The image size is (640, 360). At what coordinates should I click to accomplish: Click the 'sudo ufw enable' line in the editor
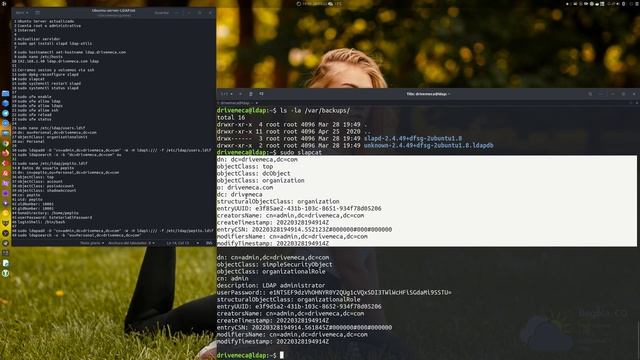(x=34, y=97)
